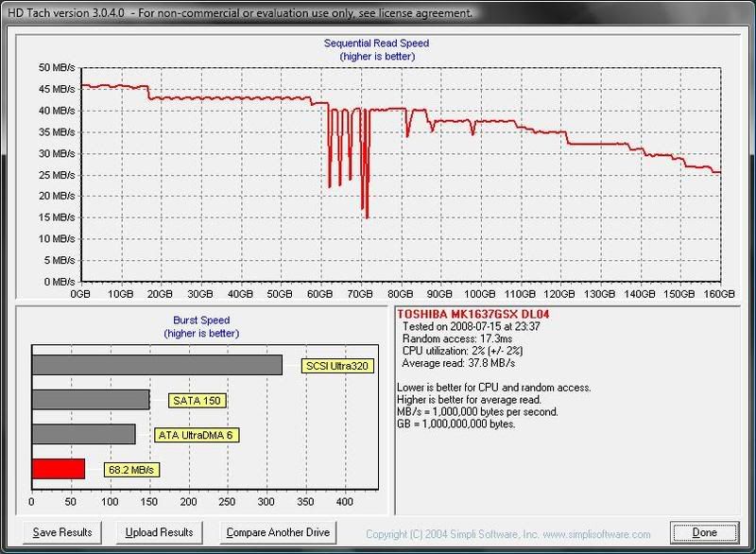Click the 160GB axis label

tap(719, 294)
